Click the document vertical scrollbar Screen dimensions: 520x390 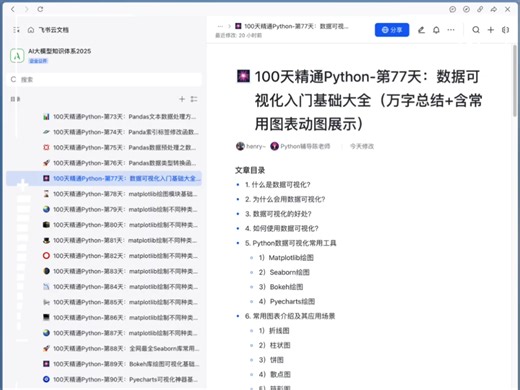tap(515, 81)
